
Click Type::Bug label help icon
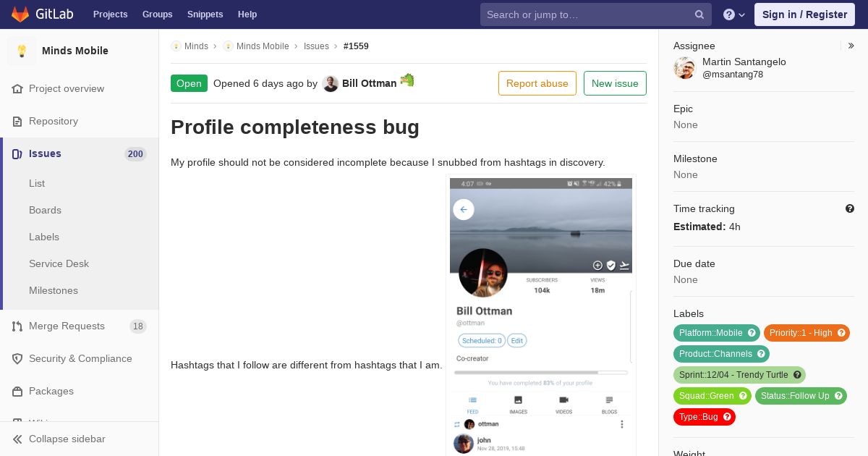tap(727, 417)
